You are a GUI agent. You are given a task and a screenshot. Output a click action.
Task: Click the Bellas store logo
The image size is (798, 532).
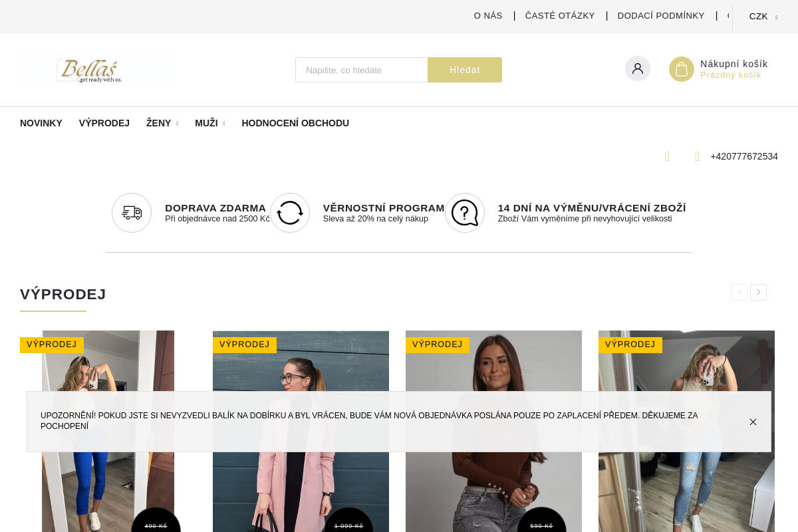click(96, 70)
